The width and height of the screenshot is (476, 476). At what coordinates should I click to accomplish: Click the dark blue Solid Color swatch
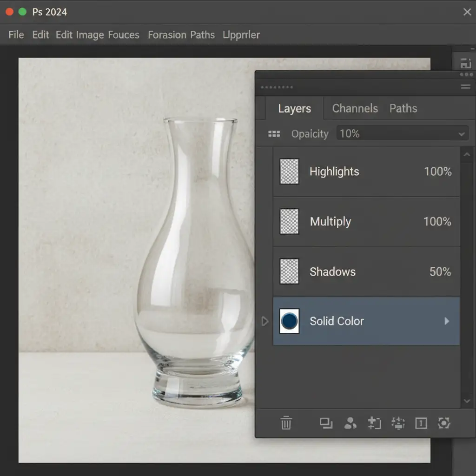pos(289,321)
